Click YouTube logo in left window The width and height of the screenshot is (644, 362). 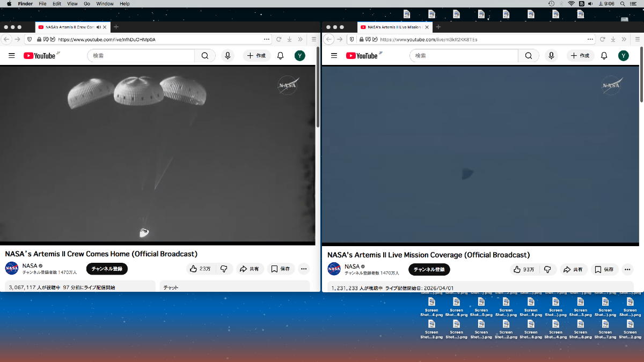pos(39,56)
